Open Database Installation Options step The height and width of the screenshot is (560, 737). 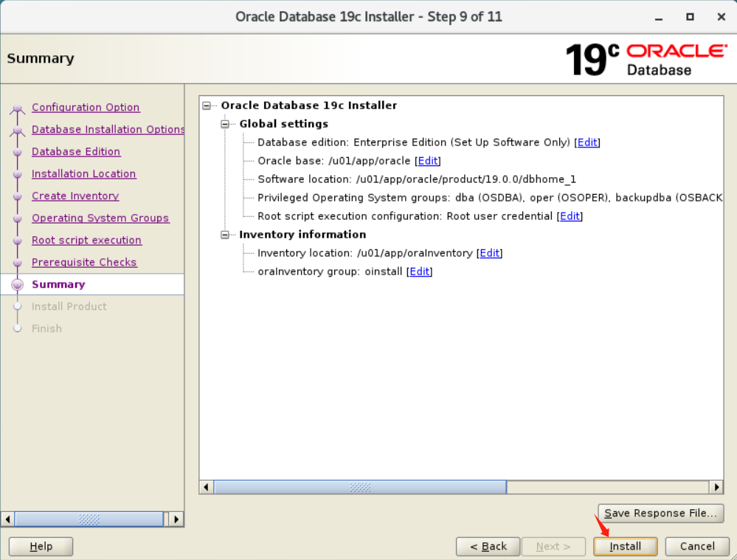108,129
